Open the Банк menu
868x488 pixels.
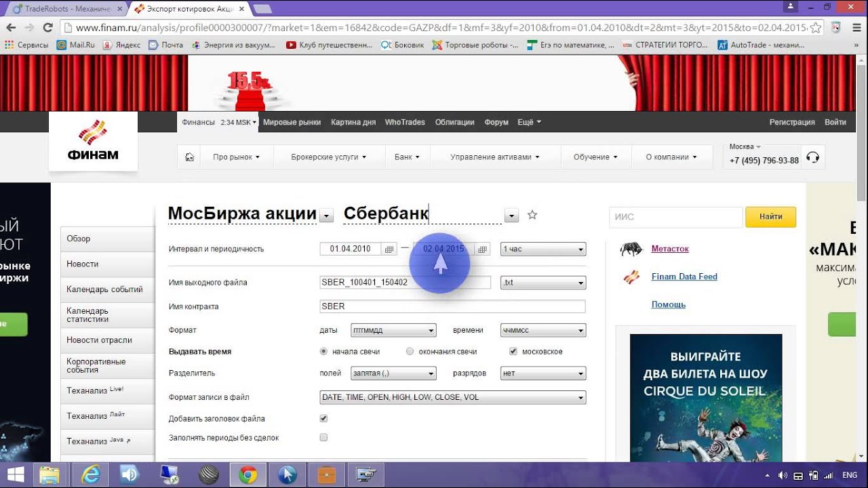point(407,157)
